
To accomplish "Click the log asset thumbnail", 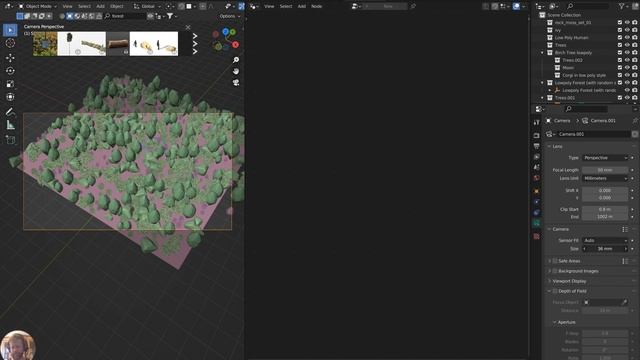I will 118,44.
